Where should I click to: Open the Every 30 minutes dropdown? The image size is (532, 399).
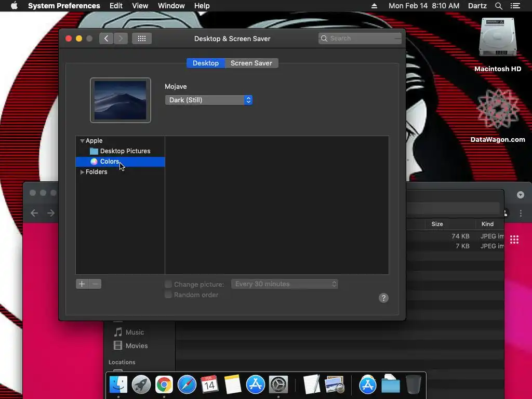(x=285, y=284)
